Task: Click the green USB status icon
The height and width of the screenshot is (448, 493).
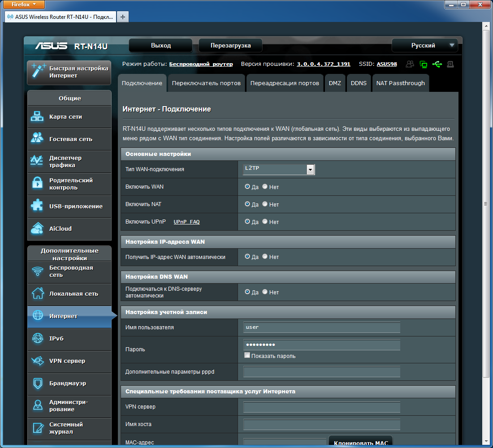Action: pyautogui.click(x=437, y=65)
